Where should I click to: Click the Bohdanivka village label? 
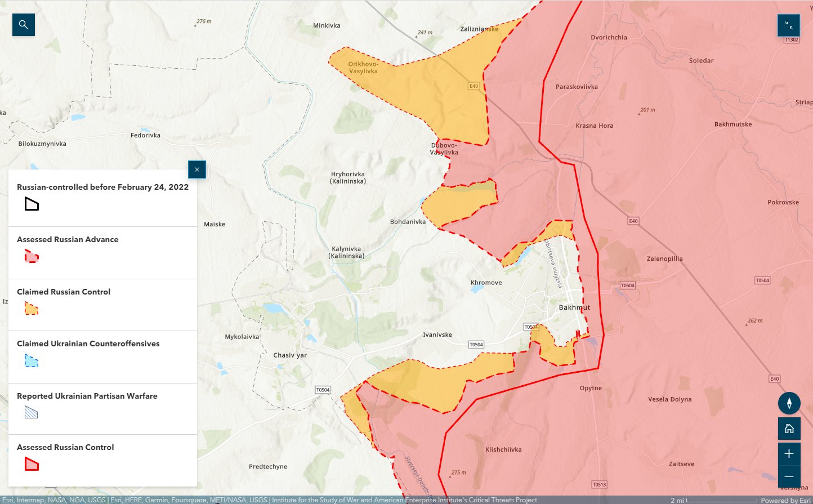click(408, 222)
